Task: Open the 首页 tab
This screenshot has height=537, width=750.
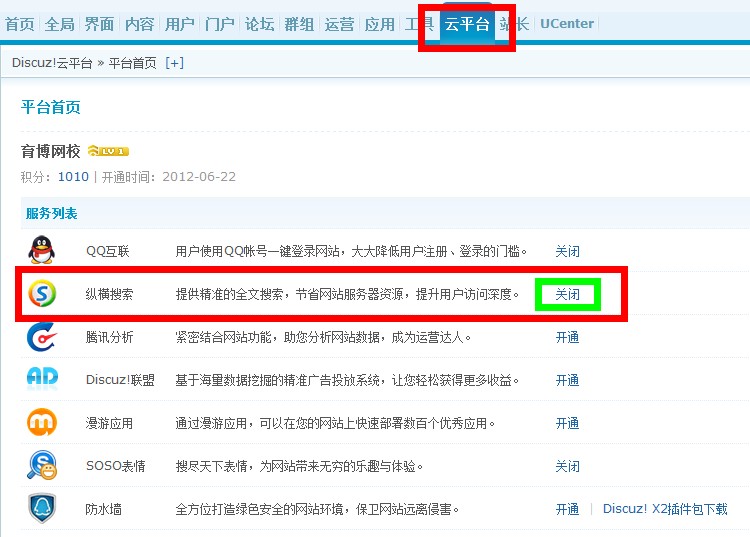Action: pyautogui.click(x=20, y=23)
